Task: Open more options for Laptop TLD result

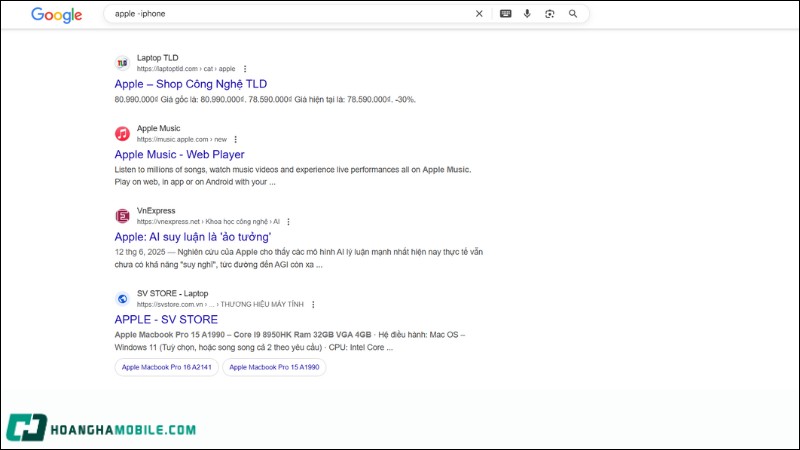Action: pyautogui.click(x=245, y=69)
